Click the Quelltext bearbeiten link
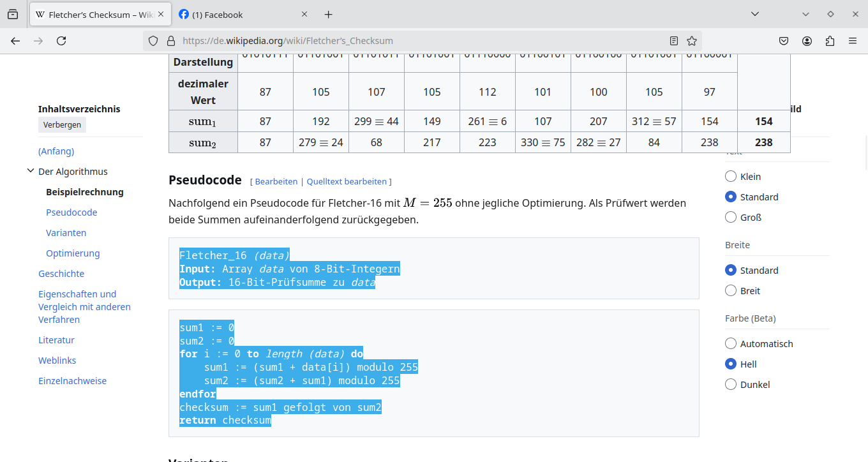 pos(347,181)
